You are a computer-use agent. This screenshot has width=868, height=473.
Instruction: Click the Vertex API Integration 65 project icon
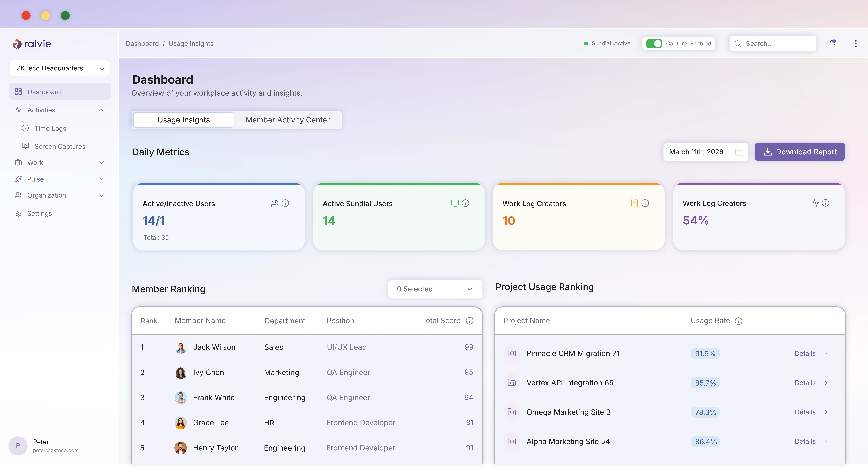click(x=512, y=383)
